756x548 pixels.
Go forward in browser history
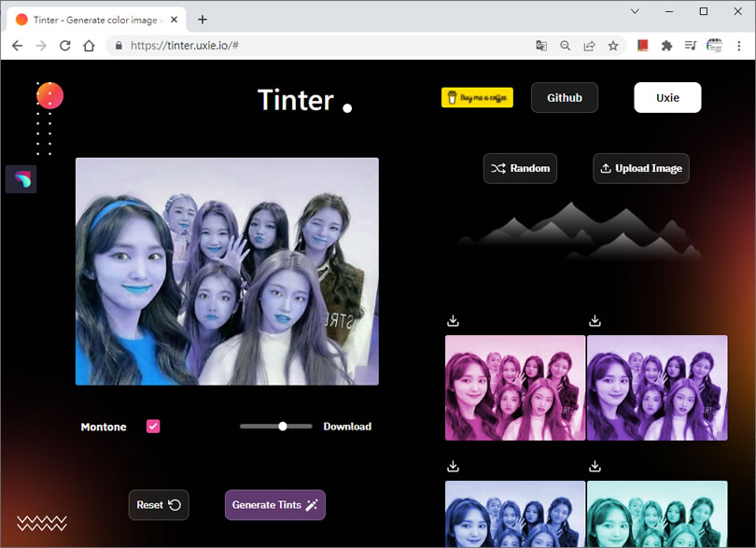pos(41,46)
